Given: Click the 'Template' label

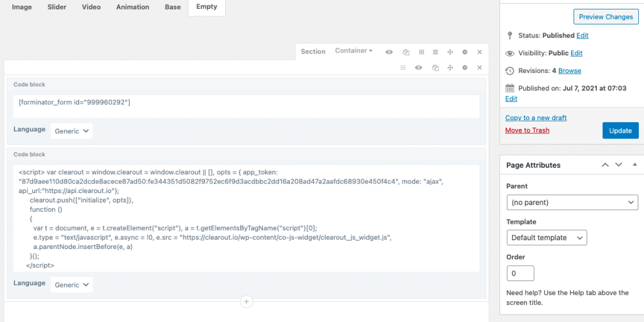Looking at the screenshot, I should coord(521,222).
